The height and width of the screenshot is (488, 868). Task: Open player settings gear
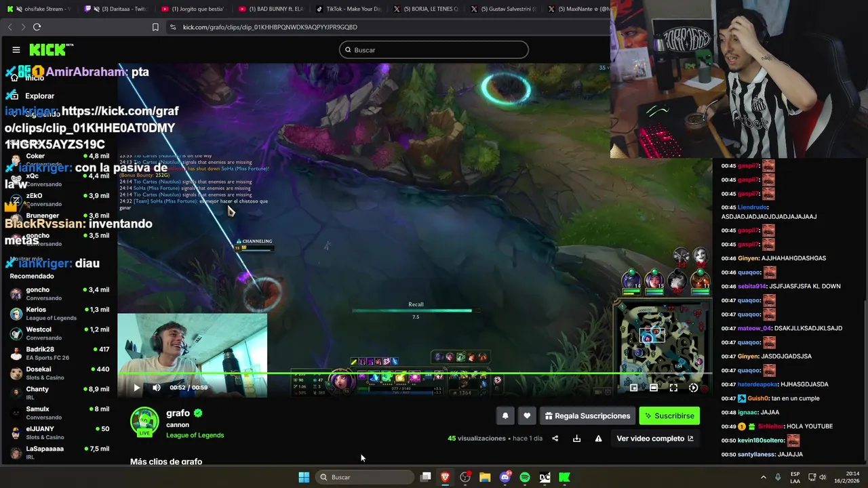pos(693,388)
